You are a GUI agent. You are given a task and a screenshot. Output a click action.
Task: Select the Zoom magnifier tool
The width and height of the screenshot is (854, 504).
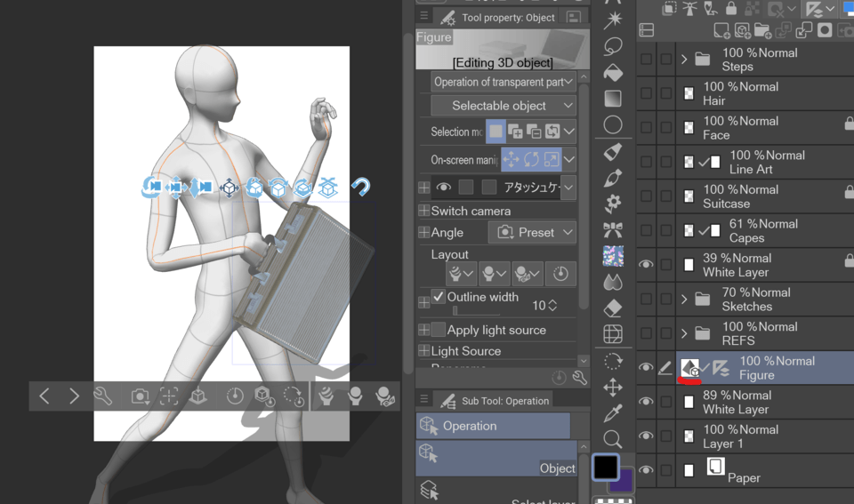(613, 439)
